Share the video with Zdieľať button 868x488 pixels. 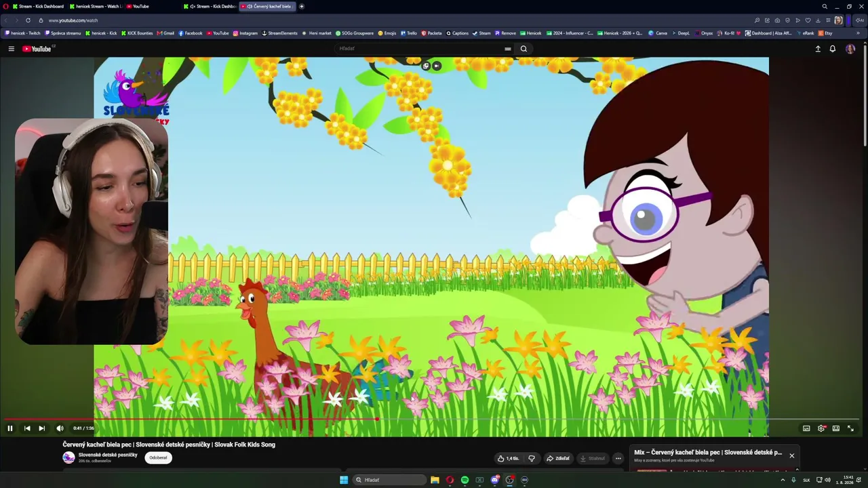[558, 458]
